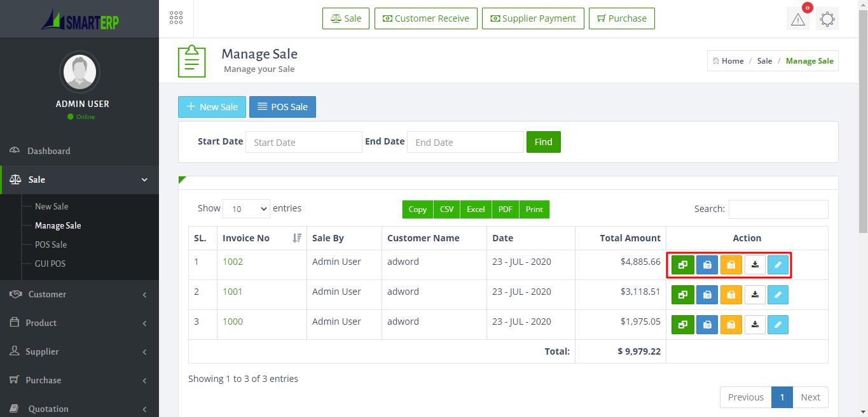Click the pencil edit icon for invoice 1002
This screenshot has width=868, height=417.
click(x=778, y=265)
